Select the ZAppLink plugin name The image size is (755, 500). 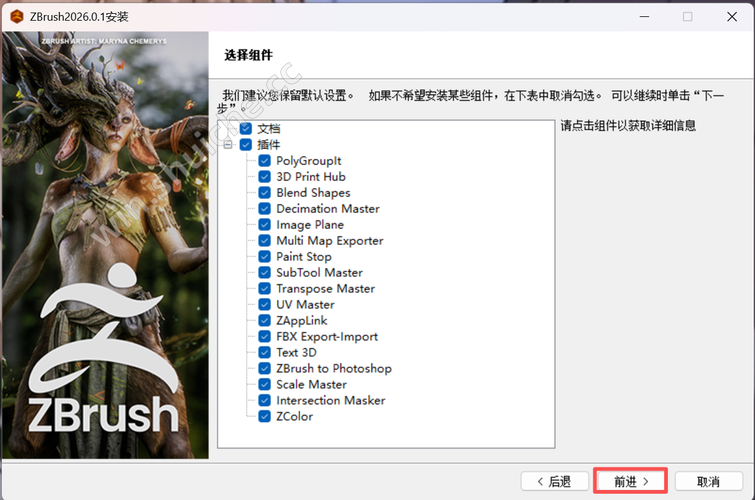click(302, 321)
